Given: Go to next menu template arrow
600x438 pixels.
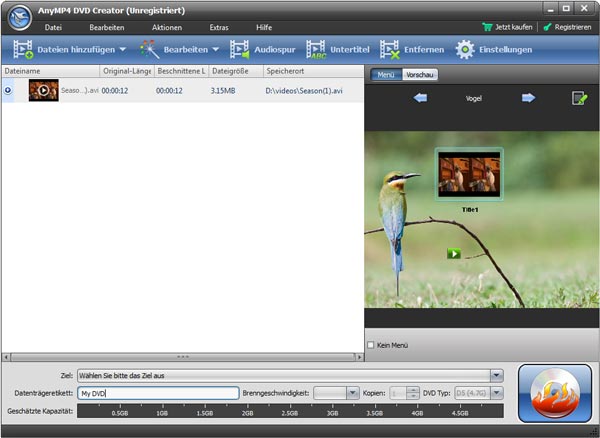Looking at the screenshot, I should 528,98.
